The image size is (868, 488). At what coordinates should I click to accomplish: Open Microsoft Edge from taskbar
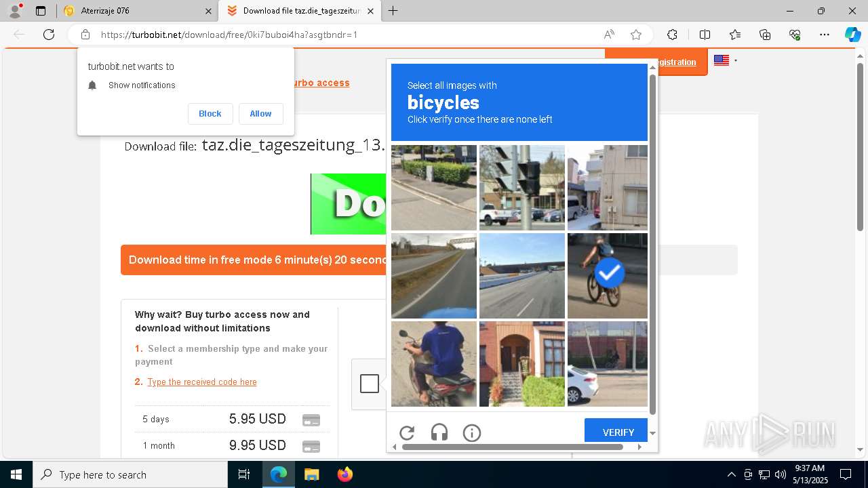[279, 474]
